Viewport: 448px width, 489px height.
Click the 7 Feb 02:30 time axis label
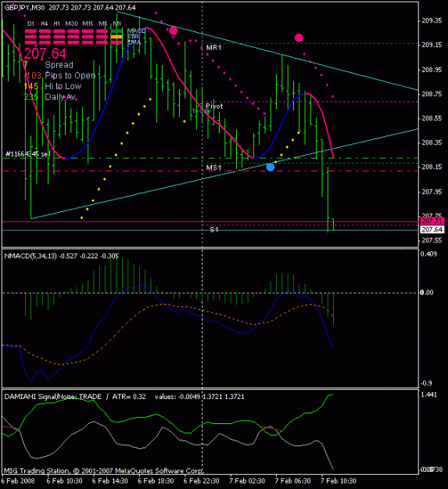(x=247, y=481)
